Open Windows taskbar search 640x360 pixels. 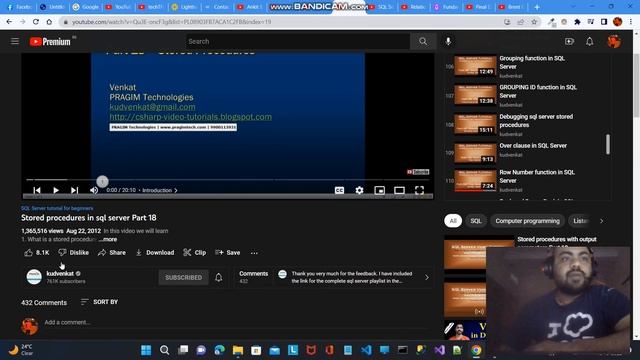[x=164, y=350]
